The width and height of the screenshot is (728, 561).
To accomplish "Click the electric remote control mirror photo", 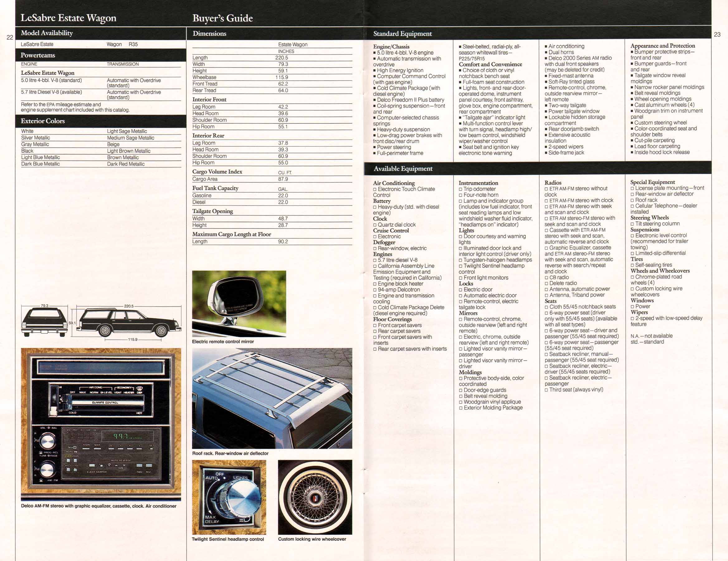I will coord(239,304).
